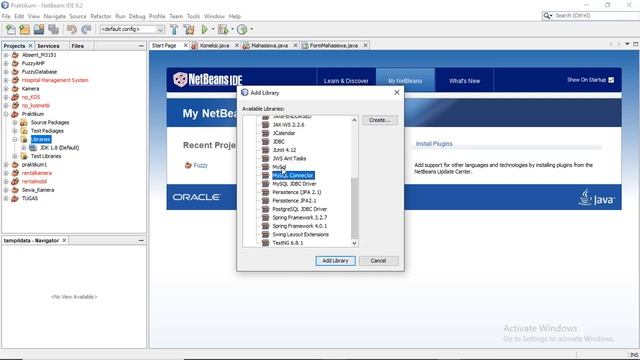Screen dimensions: 640x360
Task: Click the Open Project toolbar icon
Action: 39,29
